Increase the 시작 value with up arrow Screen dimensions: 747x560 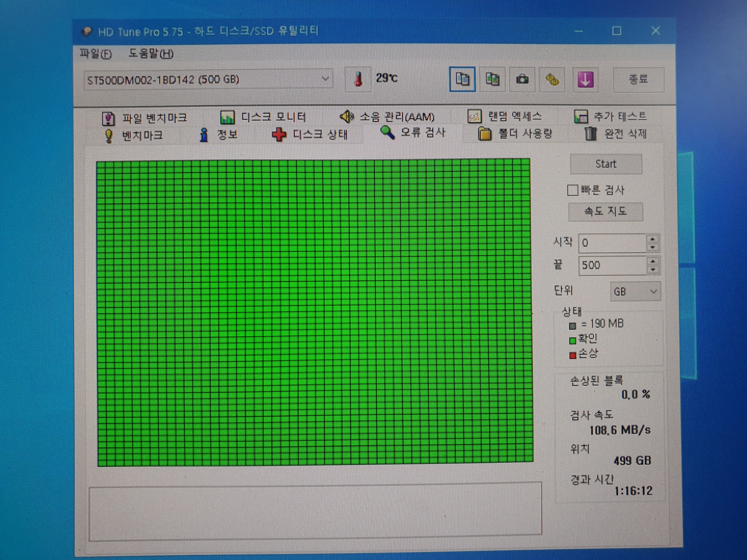point(653,239)
